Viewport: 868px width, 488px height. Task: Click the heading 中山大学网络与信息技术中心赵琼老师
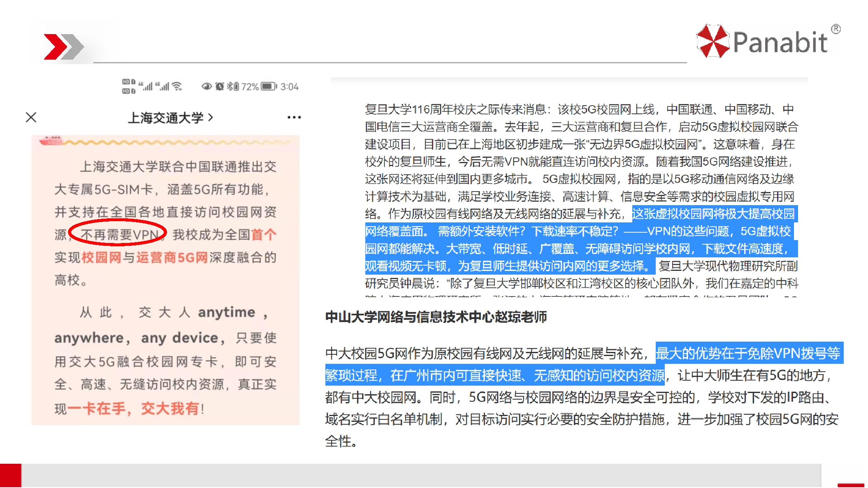pos(436,317)
